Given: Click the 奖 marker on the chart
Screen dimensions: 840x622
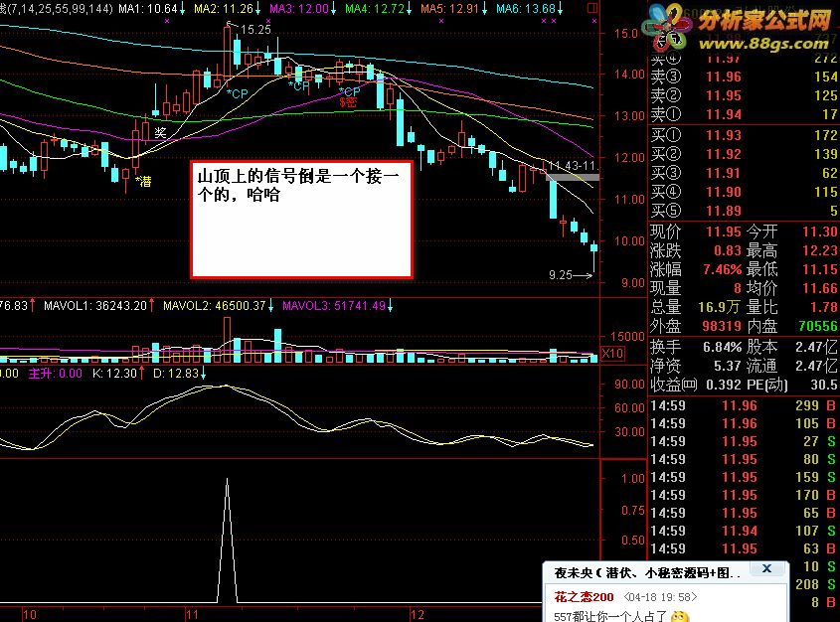Looking at the screenshot, I should pyautogui.click(x=160, y=132).
